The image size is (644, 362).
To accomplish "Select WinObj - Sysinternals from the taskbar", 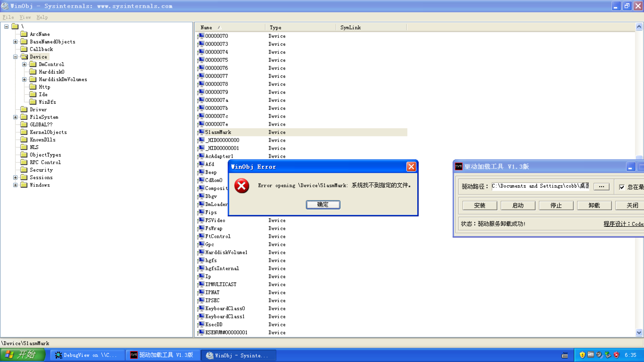I will (x=238, y=355).
